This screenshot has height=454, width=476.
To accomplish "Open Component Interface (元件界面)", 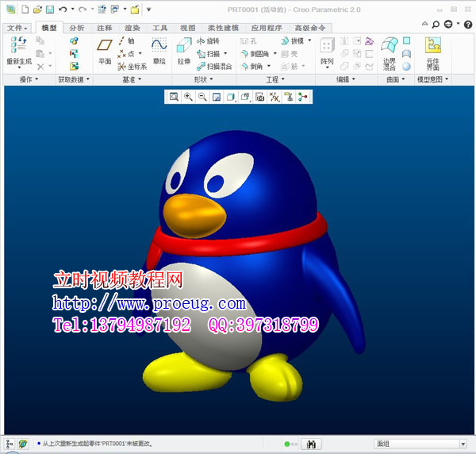I will (433, 53).
